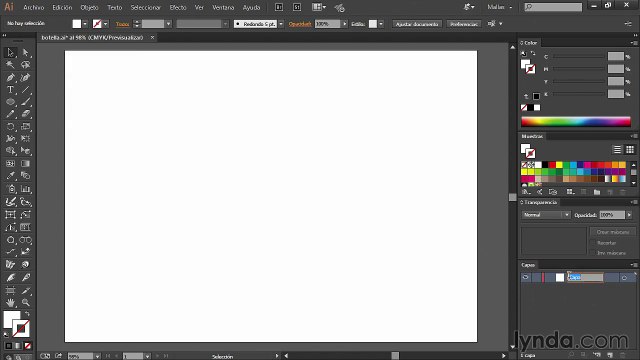Screen dimensions: 640x360
Task: Open the Normal blending mode dropdown
Action: [546, 215]
